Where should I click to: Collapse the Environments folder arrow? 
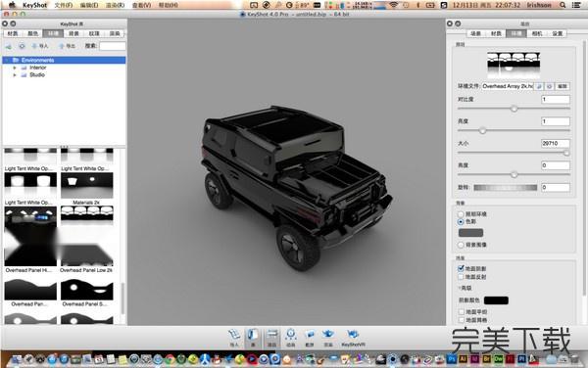tap(7, 60)
